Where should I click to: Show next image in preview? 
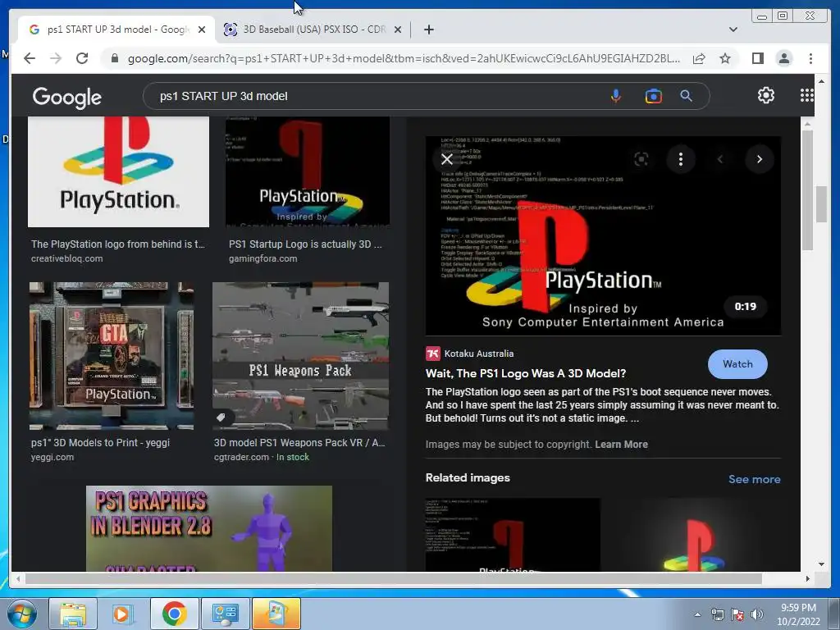click(759, 159)
